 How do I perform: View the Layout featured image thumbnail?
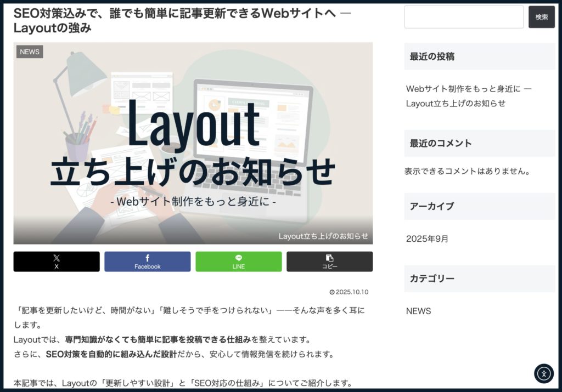193,144
